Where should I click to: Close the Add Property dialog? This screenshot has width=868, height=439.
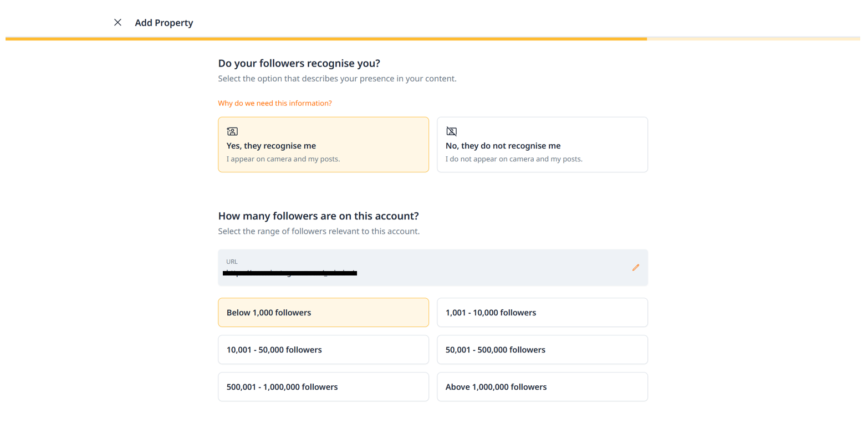[x=118, y=23]
